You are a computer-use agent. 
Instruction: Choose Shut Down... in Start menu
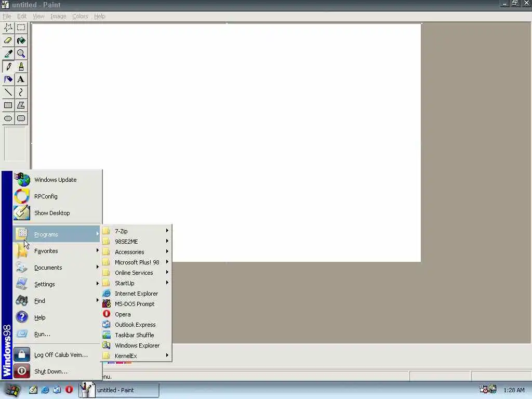(x=57, y=371)
